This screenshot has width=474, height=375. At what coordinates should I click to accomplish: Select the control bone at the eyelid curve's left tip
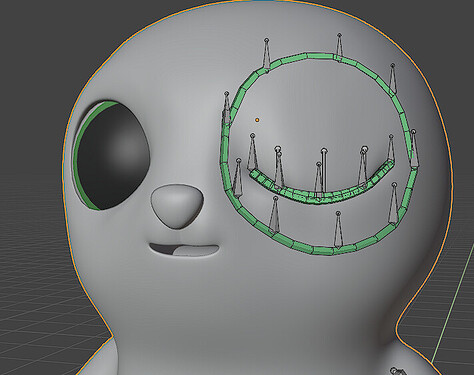click(253, 152)
